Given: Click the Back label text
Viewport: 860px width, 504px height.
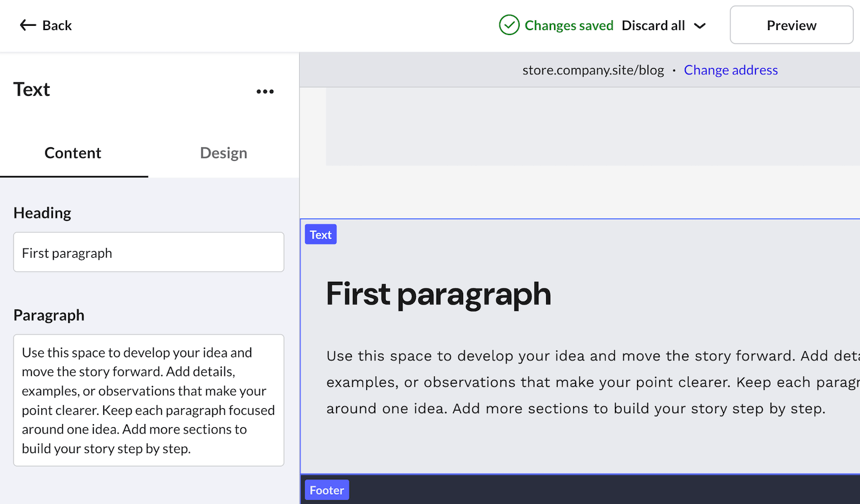Looking at the screenshot, I should click(57, 25).
